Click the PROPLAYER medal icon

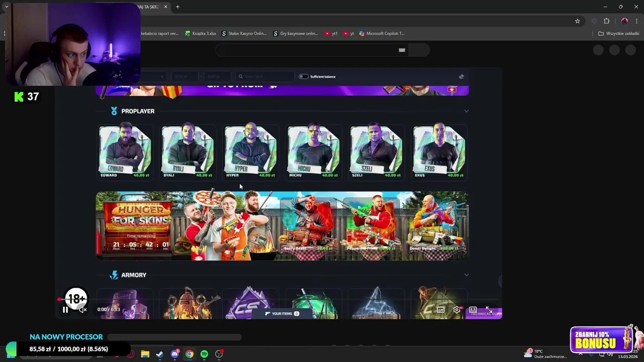pos(114,111)
